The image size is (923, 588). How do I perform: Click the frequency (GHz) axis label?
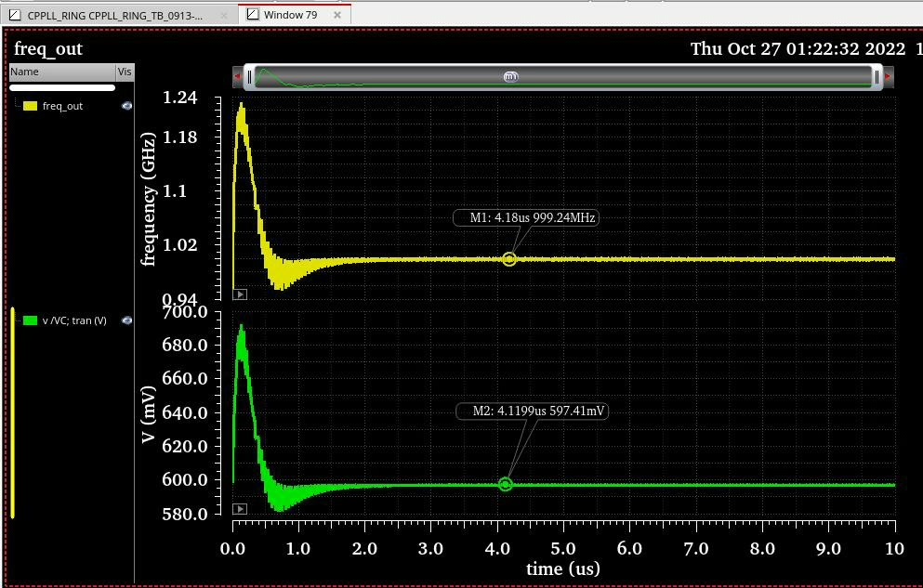pos(149,199)
